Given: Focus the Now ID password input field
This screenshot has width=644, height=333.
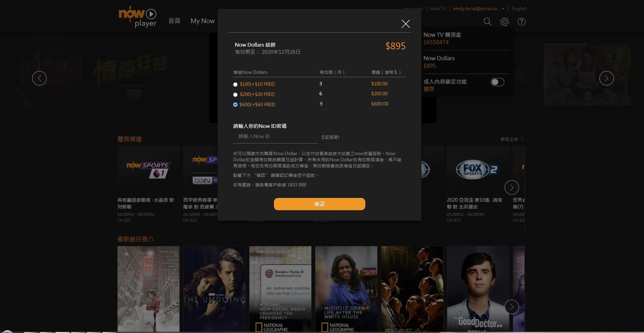Looking at the screenshot, I should point(275,136).
